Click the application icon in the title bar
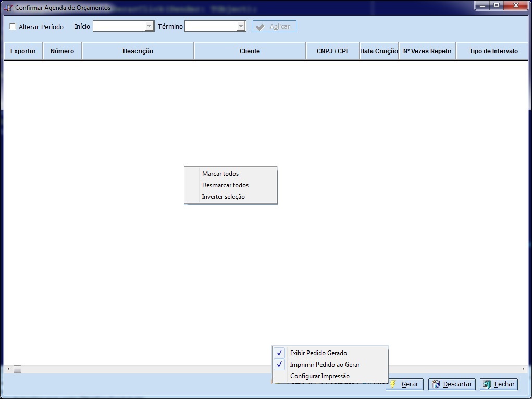Image resolution: width=532 pixels, height=399 pixels. (x=8, y=8)
